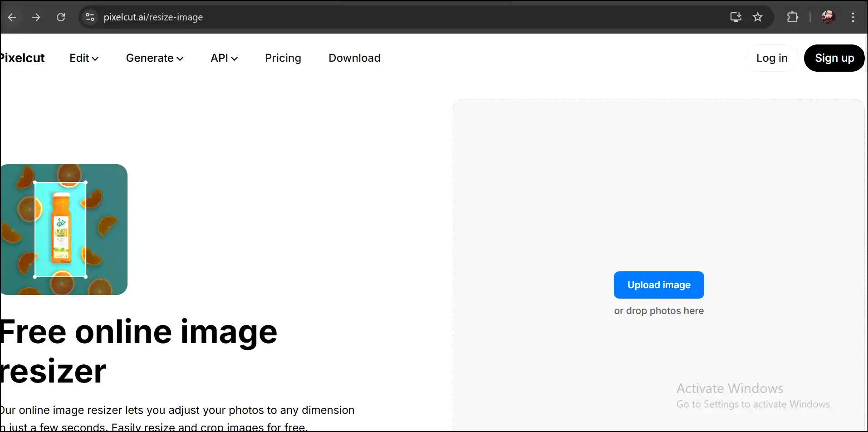Go forward to the next page
This screenshot has height=432, width=868.
(36, 17)
